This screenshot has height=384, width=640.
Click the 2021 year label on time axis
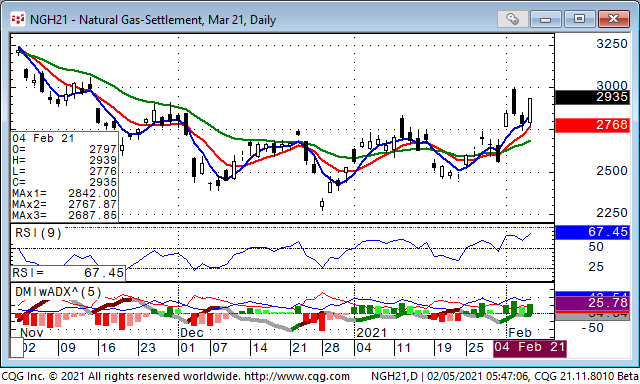tap(371, 333)
